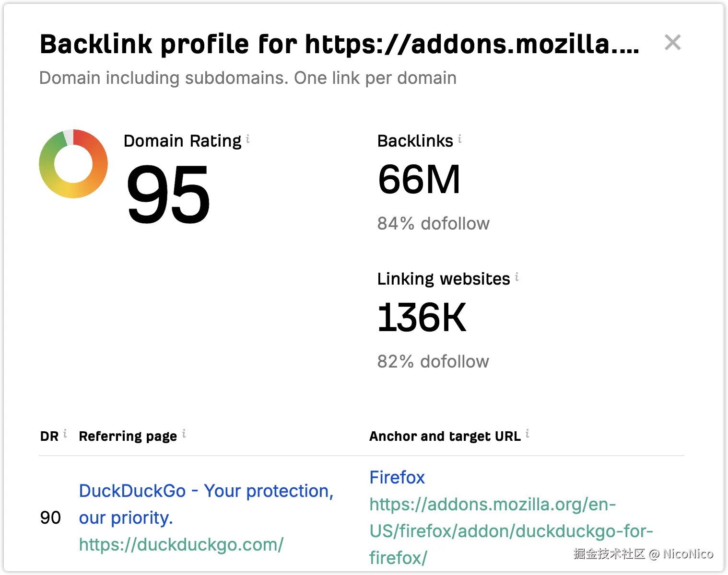The height and width of the screenshot is (575, 728).
Task: Close the Backlink profile dialog
Action: pos(672,43)
